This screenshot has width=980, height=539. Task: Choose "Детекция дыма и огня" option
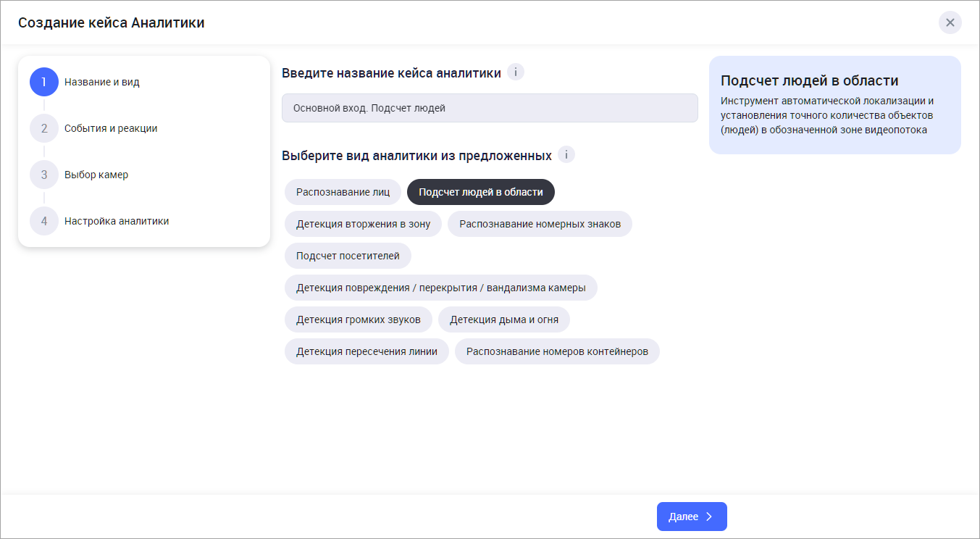click(503, 319)
